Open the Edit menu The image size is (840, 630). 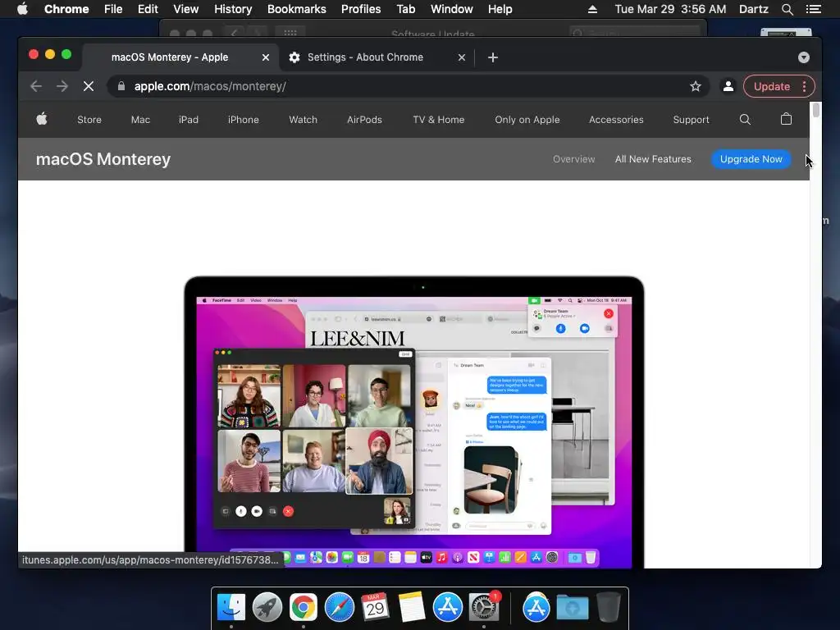tap(148, 9)
